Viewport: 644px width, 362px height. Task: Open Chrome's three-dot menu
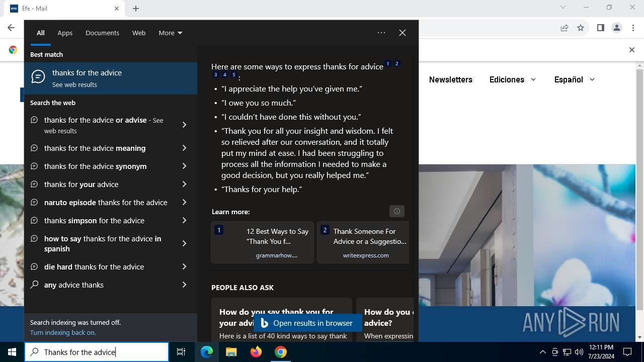coord(633,28)
